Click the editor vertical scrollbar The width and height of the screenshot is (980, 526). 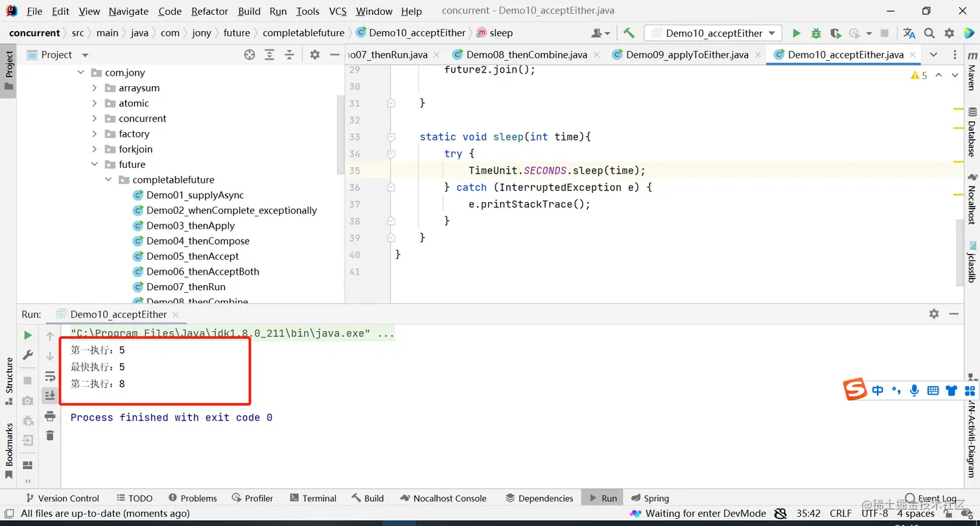[x=959, y=252]
